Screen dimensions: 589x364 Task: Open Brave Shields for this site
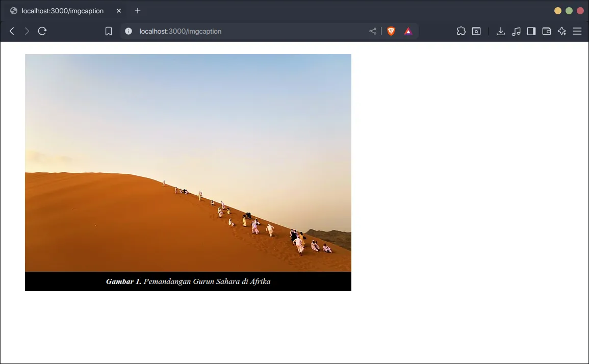coord(391,31)
